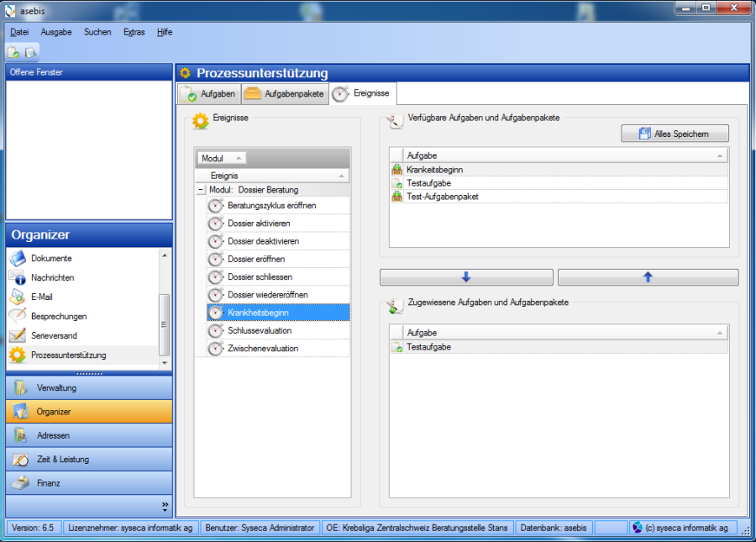The image size is (756, 542).
Task: Open the Hilfe menu
Action: (165, 32)
